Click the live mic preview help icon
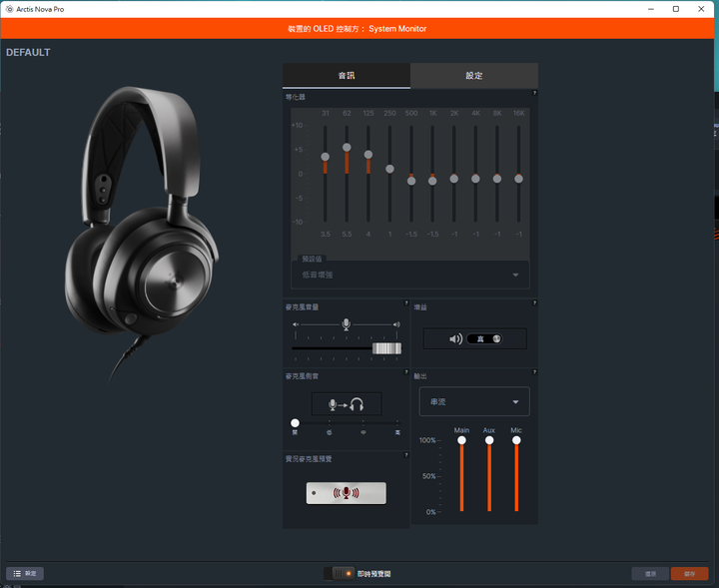719x588 pixels. click(406, 454)
